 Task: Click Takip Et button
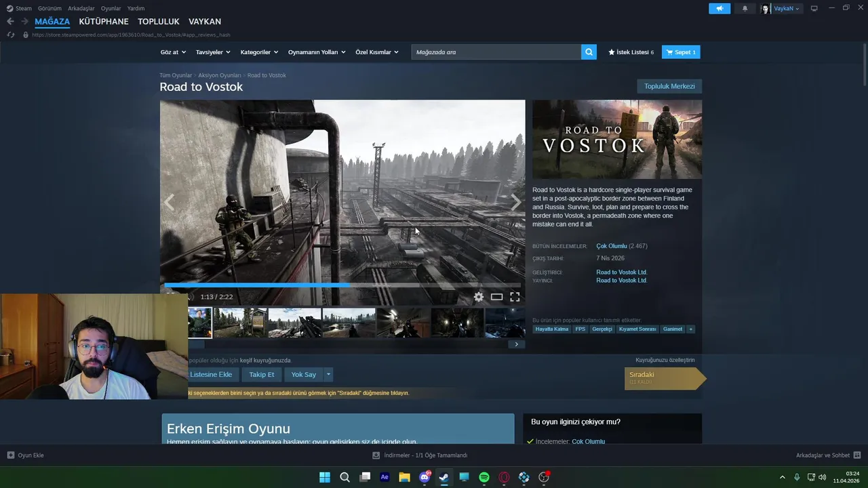pyautogui.click(x=262, y=374)
